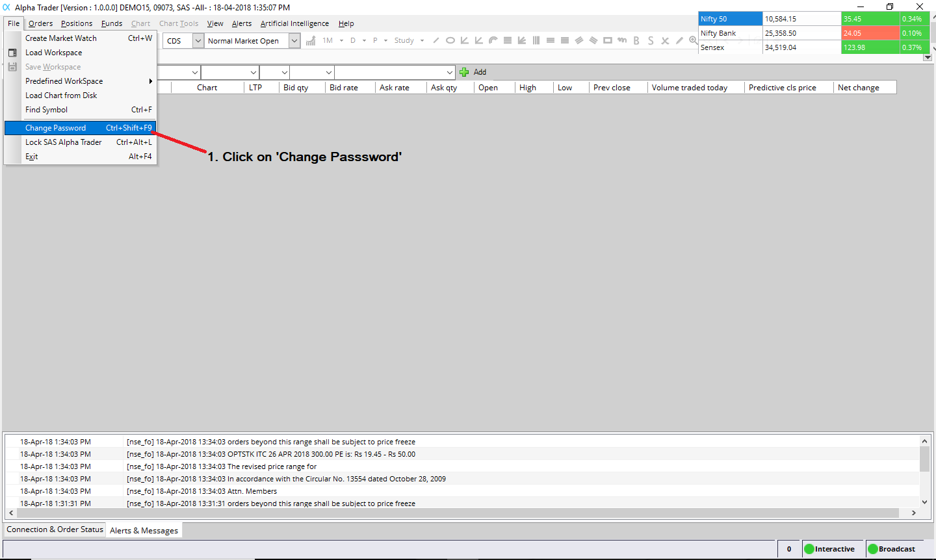The width and height of the screenshot is (936, 560).
Task: Expand Predefined WorkSpace submenu
Action: pos(80,81)
